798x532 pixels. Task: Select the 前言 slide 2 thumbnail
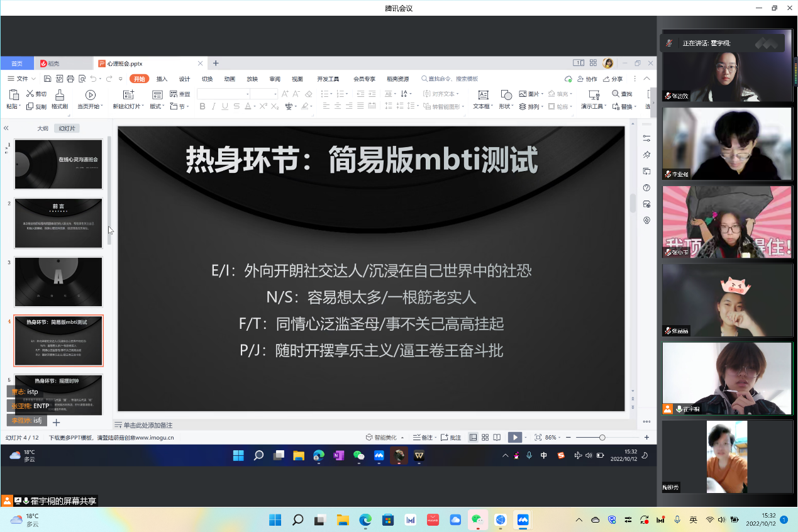pyautogui.click(x=58, y=223)
